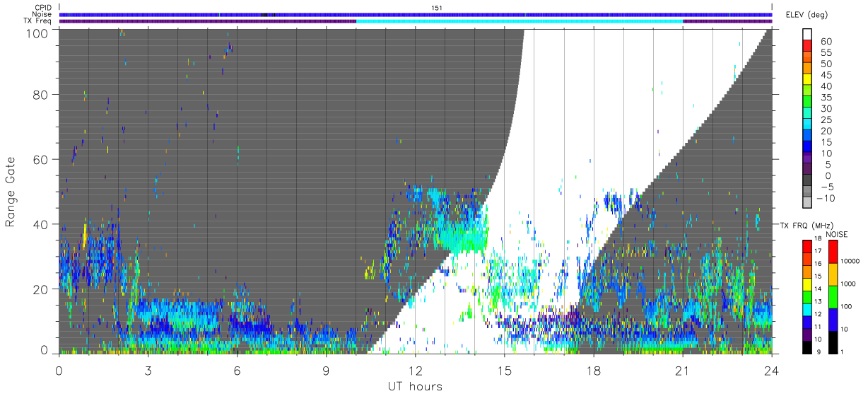Click the 80 label on Range Gate axis
Viewport: 868px width, 401px height.
42,95
